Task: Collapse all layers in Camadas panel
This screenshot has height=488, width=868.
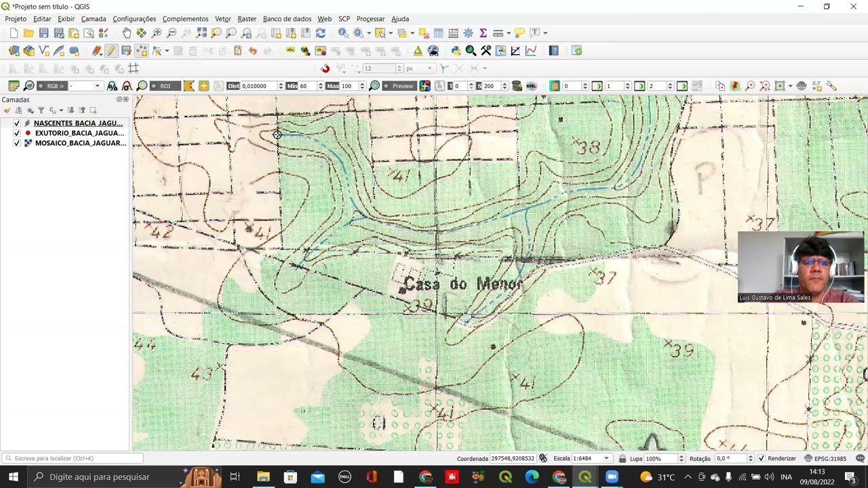Action: 82,110
